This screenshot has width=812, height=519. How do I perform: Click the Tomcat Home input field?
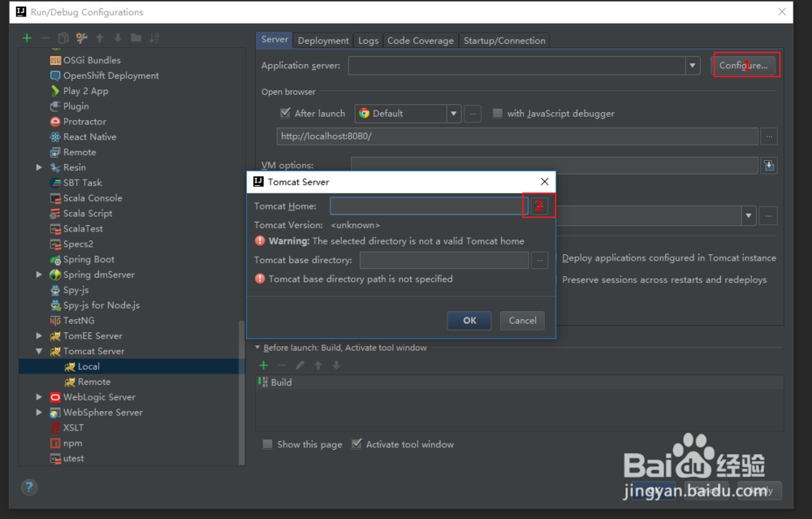pyautogui.click(x=429, y=206)
